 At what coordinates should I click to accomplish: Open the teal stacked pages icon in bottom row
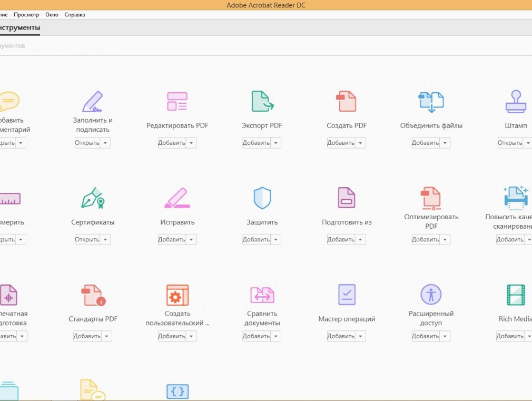coord(9,391)
